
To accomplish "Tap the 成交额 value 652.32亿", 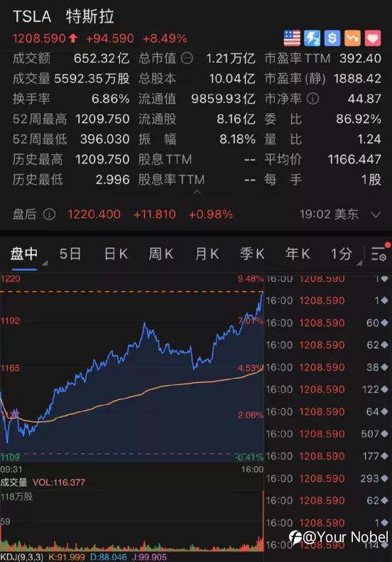I will [x=102, y=58].
